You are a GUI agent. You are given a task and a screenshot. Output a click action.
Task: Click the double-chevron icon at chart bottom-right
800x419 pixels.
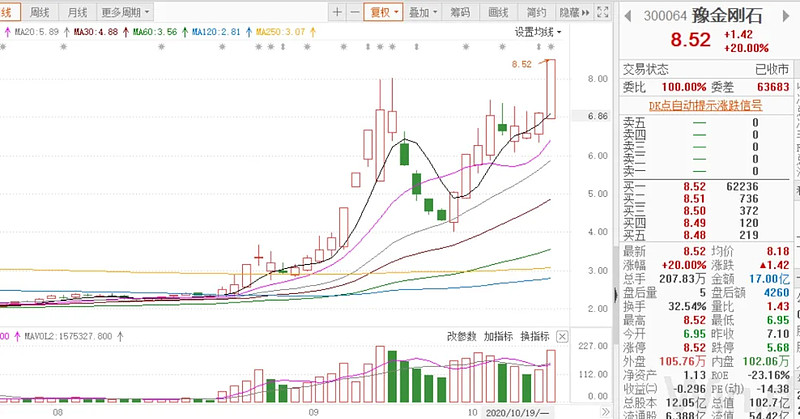pos(606,412)
